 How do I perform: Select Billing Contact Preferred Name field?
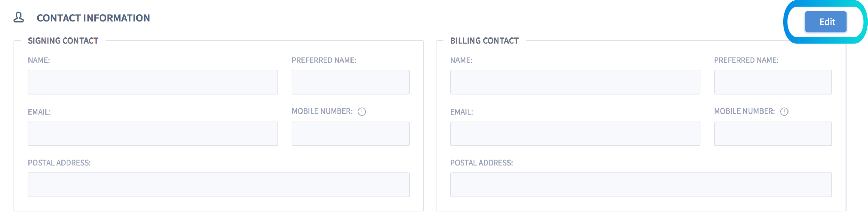click(x=773, y=82)
